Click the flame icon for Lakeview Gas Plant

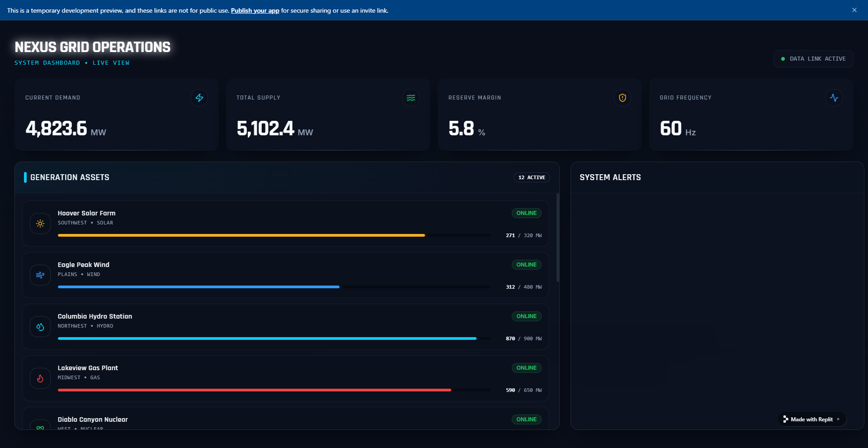[40, 378]
